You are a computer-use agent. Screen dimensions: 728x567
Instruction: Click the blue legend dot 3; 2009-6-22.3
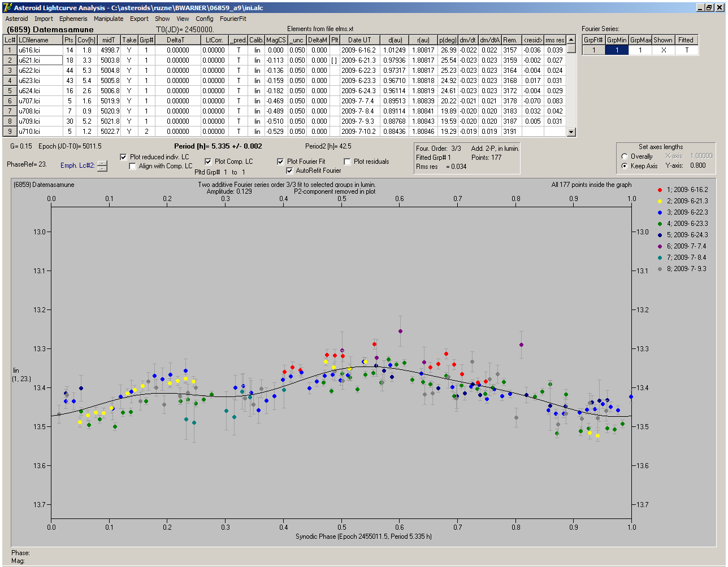(x=660, y=212)
